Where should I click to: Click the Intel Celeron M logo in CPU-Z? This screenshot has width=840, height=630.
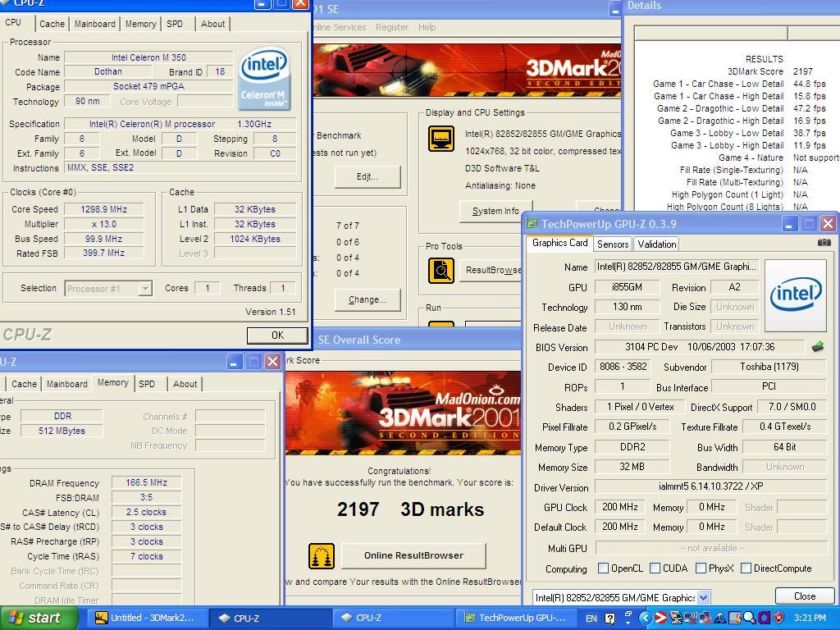265,79
